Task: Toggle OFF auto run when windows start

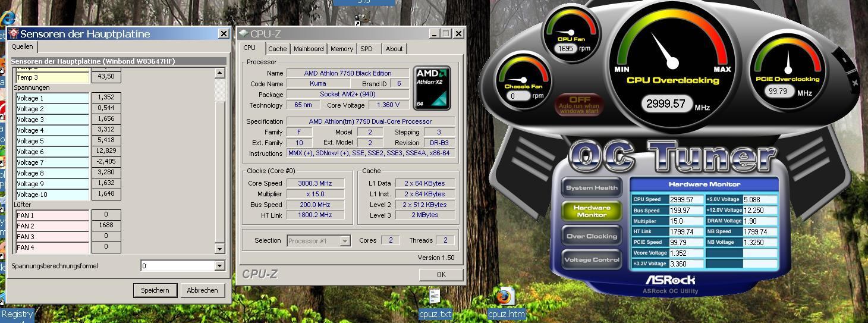Action: click(x=580, y=105)
